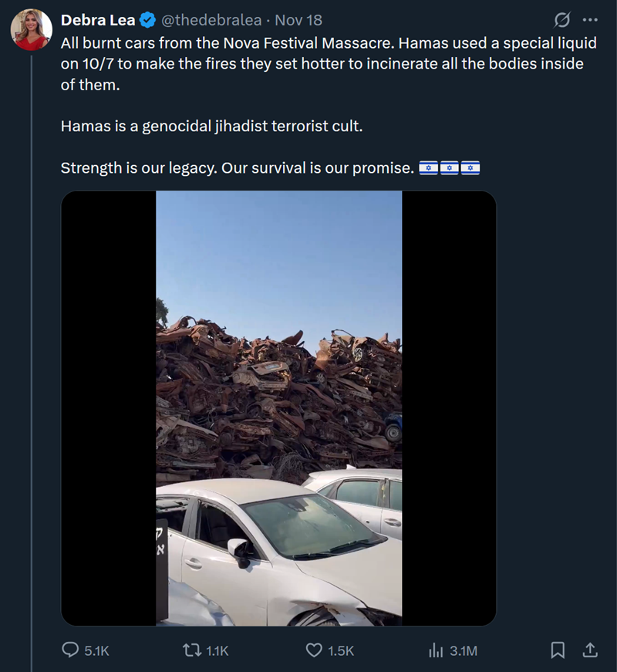Expand the three-dot More options menu
The width and height of the screenshot is (617, 672).
click(590, 19)
